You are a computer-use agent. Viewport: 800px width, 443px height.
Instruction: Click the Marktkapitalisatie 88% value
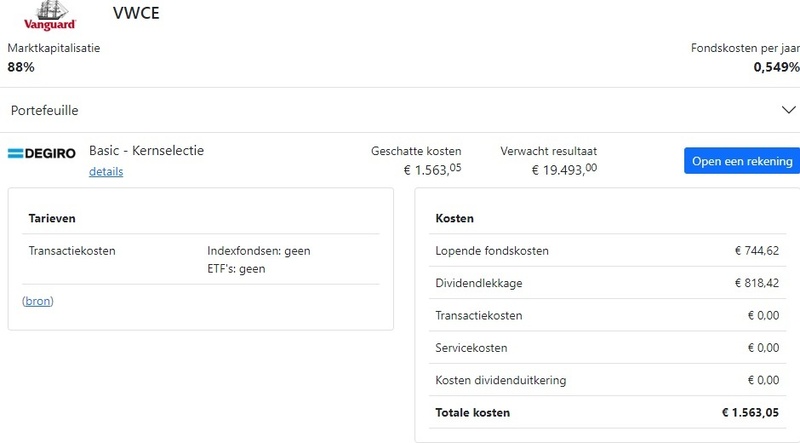click(21, 67)
